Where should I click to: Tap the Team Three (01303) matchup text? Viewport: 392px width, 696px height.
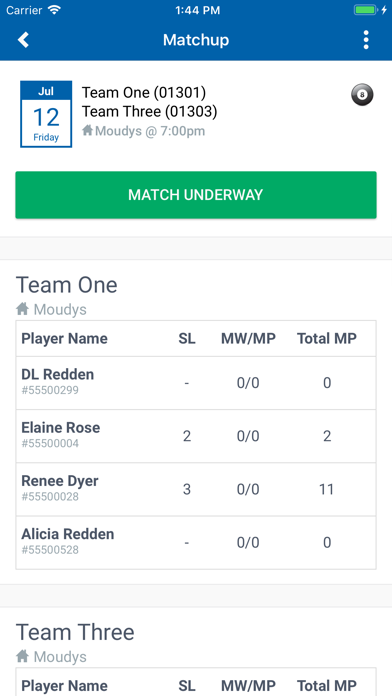coord(150,112)
